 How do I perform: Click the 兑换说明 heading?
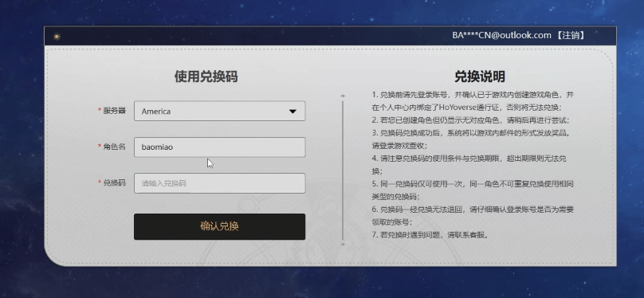tap(480, 76)
